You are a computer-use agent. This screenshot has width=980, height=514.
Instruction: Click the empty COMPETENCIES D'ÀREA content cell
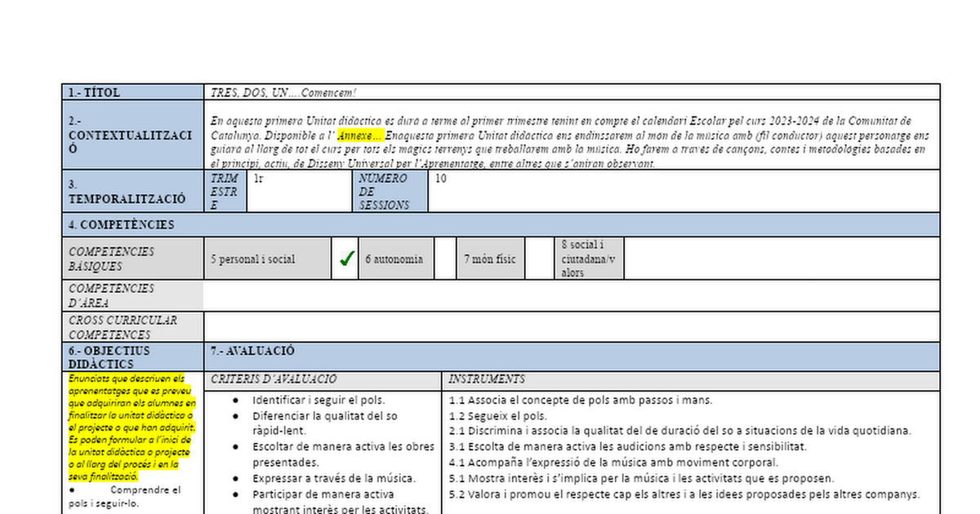[572, 295]
